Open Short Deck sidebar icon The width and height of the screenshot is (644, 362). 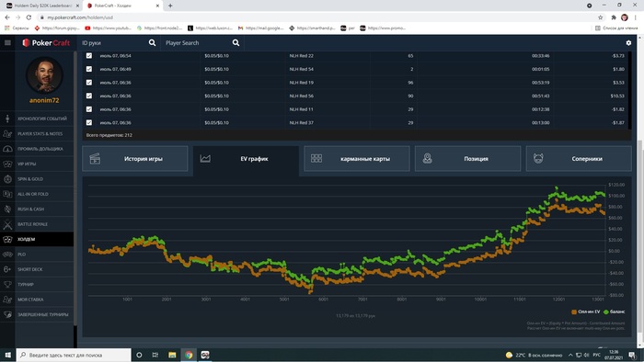(x=7, y=269)
